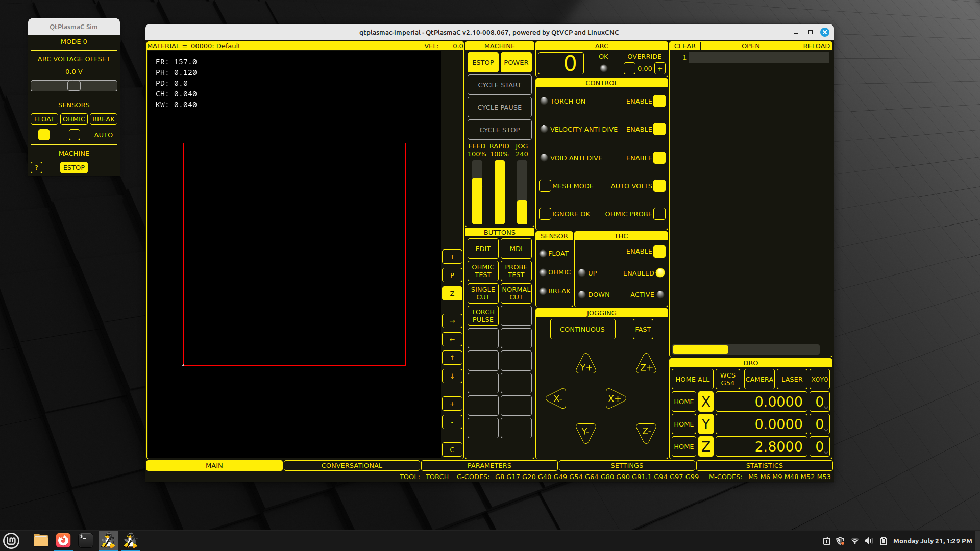Toggle Float sensor checkbox in Sim panel
Screen dimensions: 980x551
click(x=44, y=135)
